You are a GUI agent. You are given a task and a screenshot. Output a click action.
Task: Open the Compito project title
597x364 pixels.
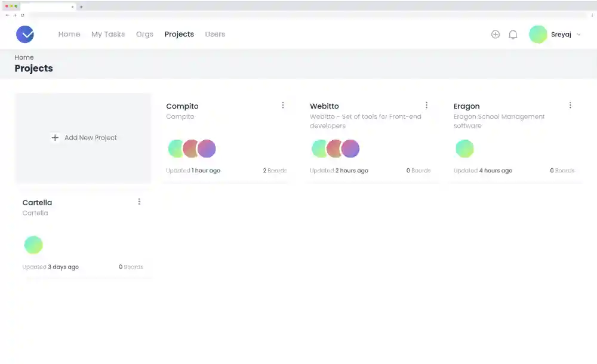pyautogui.click(x=182, y=106)
